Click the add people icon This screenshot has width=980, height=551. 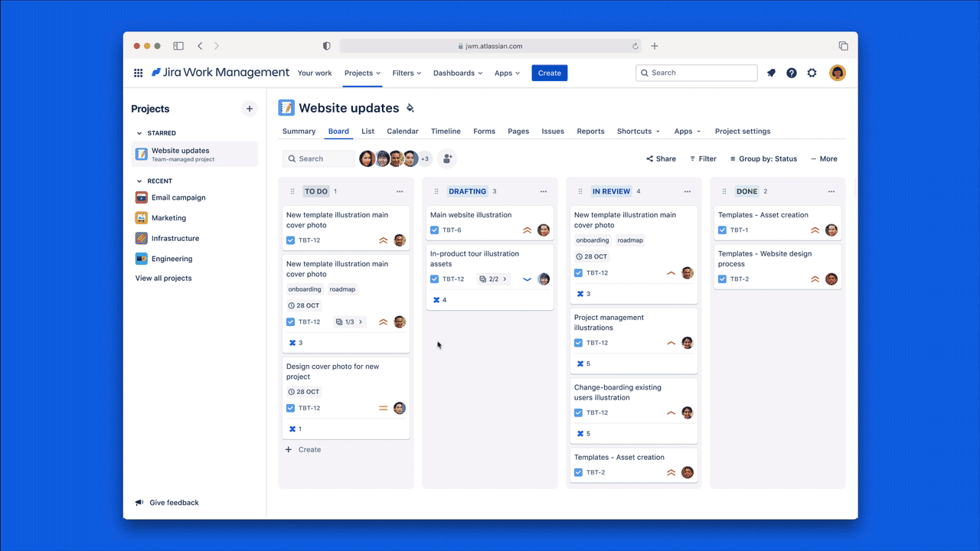[x=447, y=158]
